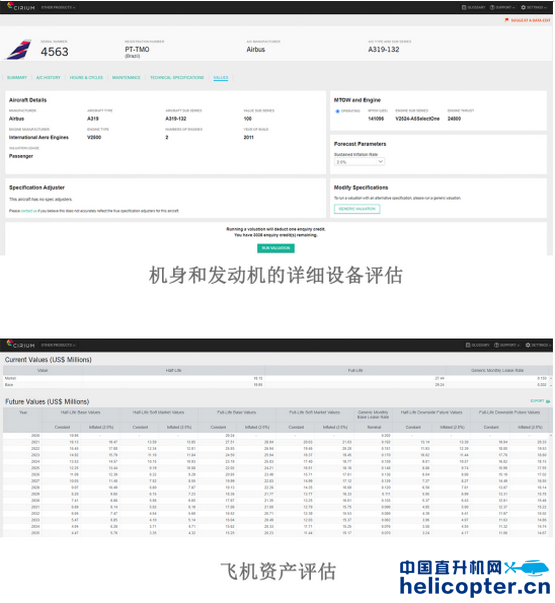Click the Market row in Current Values

pyautogui.click(x=278, y=378)
